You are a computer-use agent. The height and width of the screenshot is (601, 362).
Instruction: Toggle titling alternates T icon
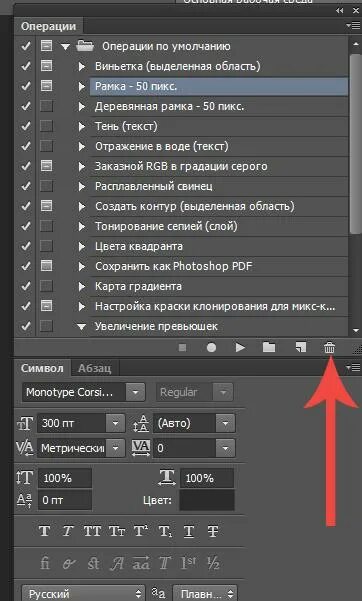(165, 563)
